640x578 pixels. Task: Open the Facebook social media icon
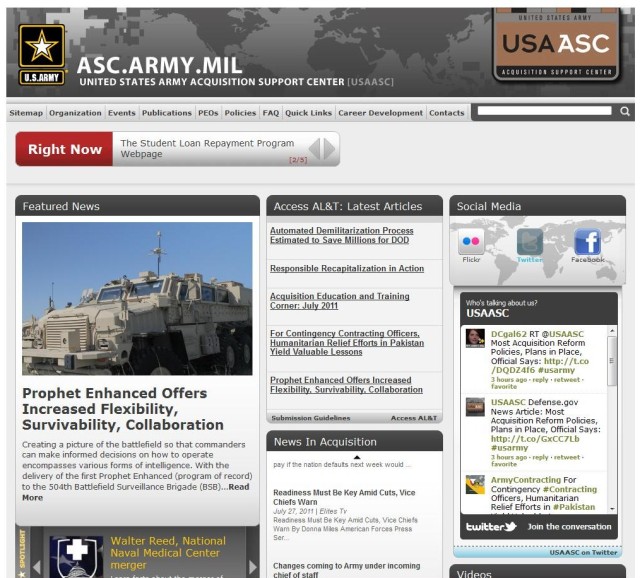point(587,242)
